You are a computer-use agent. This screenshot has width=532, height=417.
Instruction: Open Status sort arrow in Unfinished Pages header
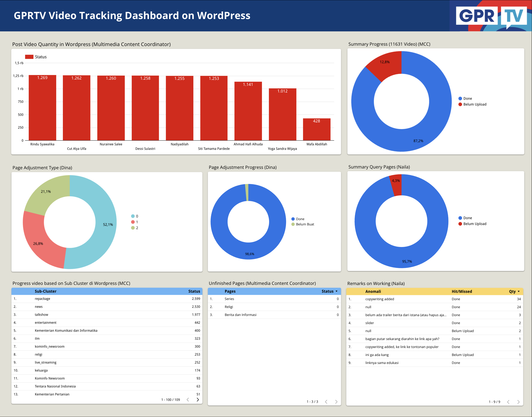pyautogui.click(x=337, y=291)
